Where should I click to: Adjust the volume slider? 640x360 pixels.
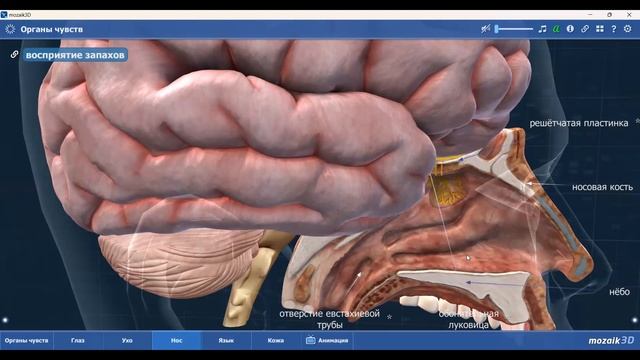(514, 29)
